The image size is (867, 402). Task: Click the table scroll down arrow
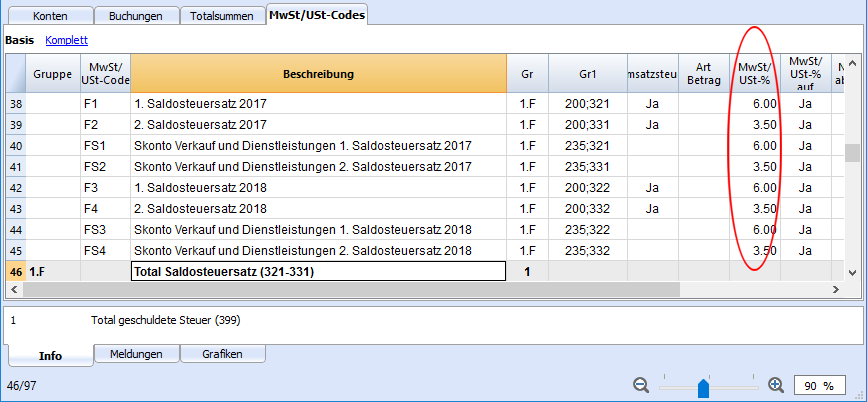click(852, 272)
